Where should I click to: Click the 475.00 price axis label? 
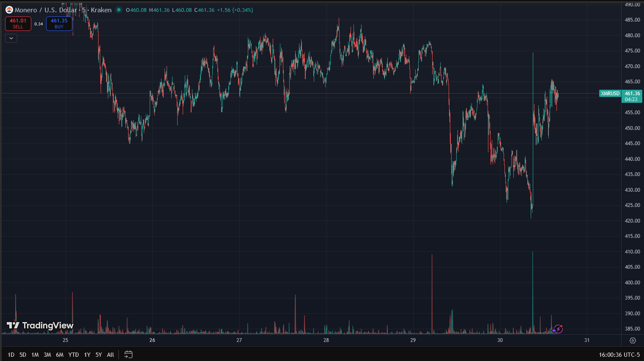pyautogui.click(x=632, y=51)
